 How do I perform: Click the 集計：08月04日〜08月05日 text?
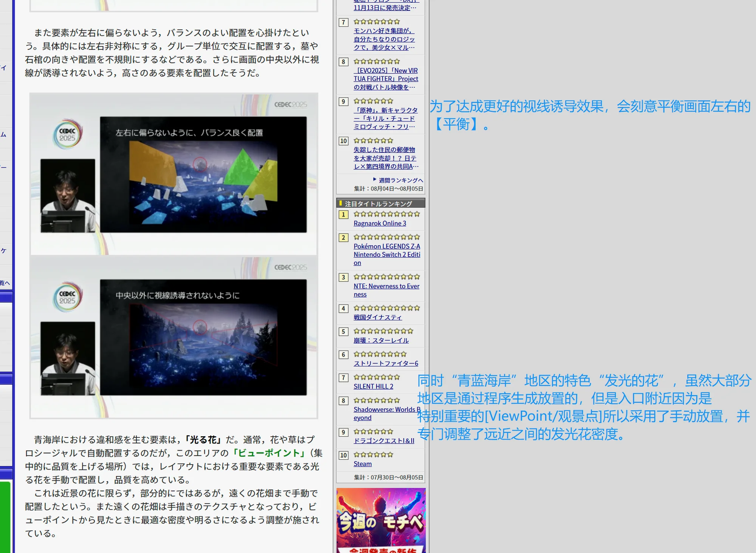click(x=388, y=188)
